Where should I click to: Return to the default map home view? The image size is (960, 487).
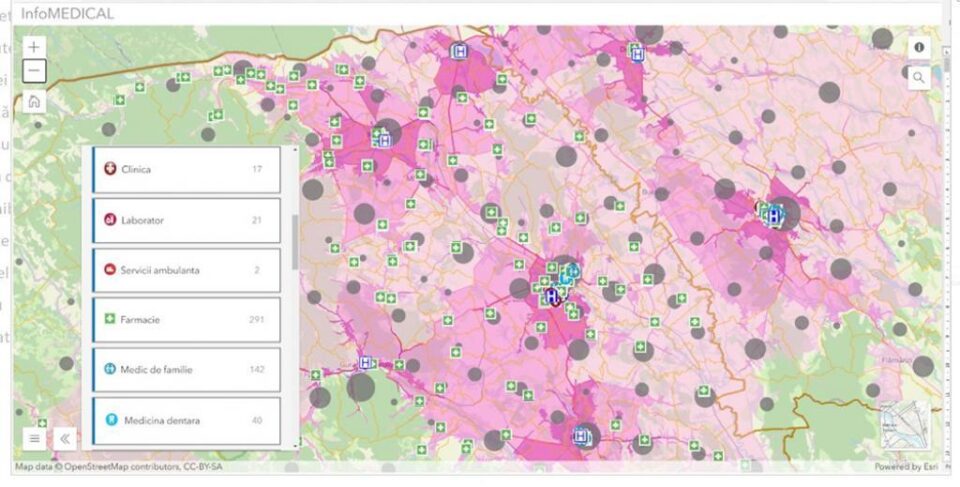[x=34, y=101]
